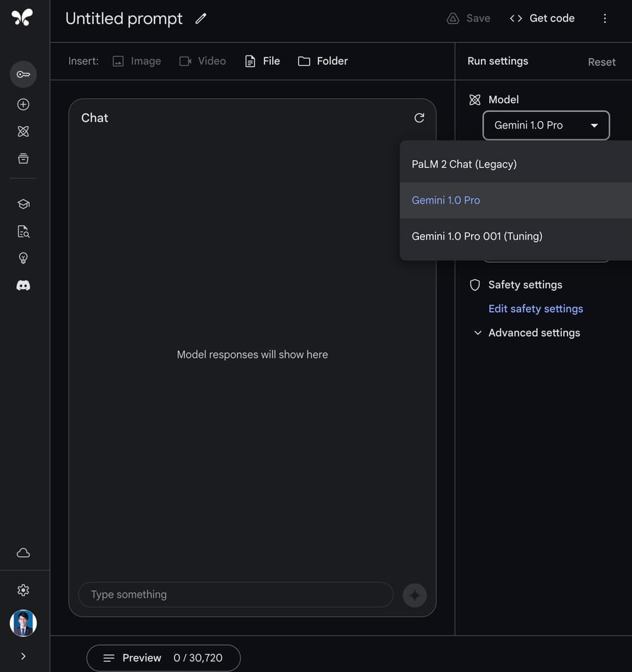The image size is (632, 672).
Task: Open Edit safety settings link
Action: point(535,309)
